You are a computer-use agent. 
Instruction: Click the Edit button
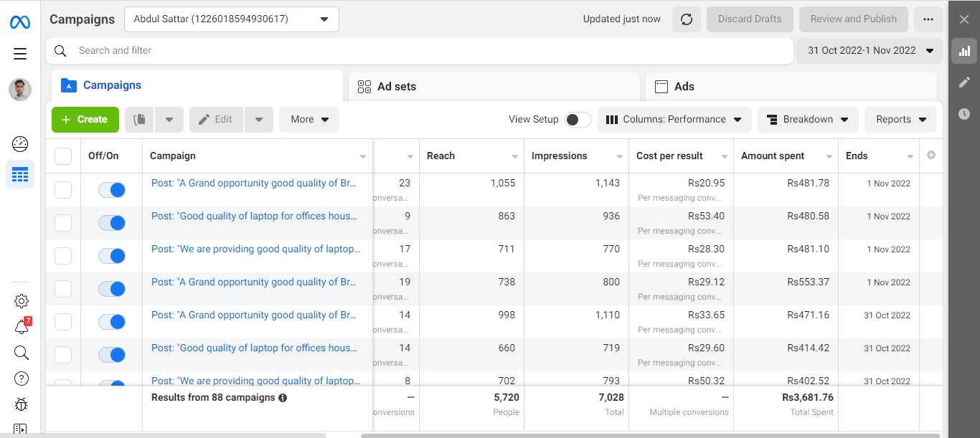tap(217, 120)
